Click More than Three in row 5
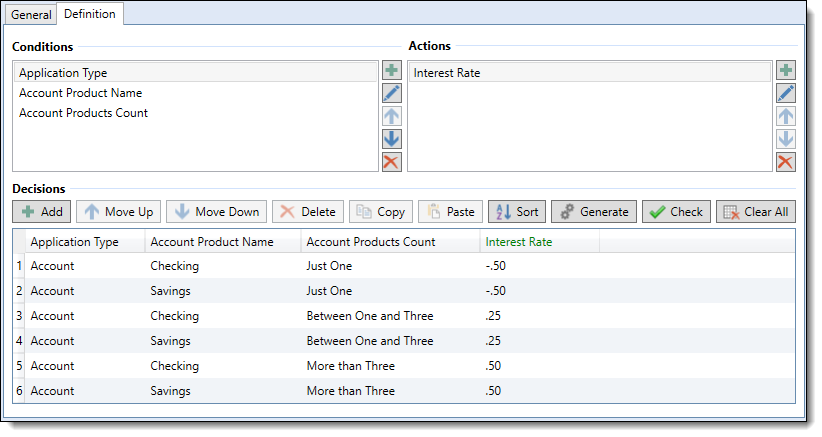The height and width of the screenshot is (437, 822). [351, 366]
